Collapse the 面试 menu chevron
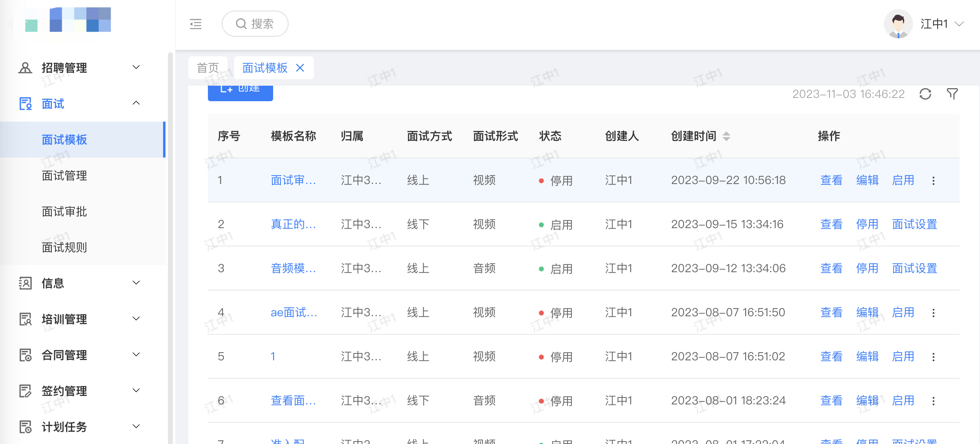 click(x=137, y=103)
